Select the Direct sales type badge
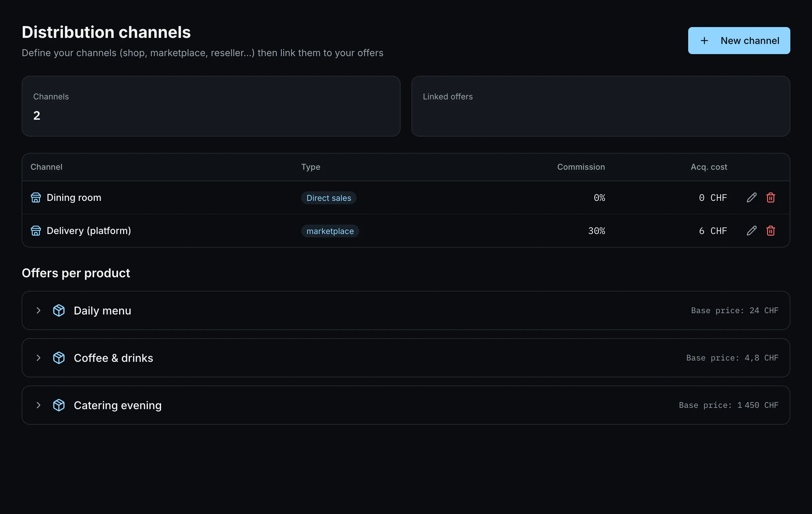812x514 pixels. pos(329,198)
